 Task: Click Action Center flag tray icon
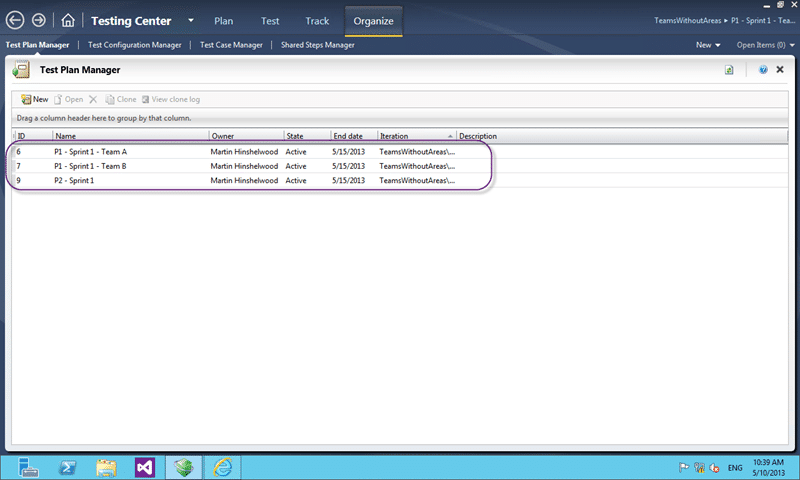pos(684,467)
